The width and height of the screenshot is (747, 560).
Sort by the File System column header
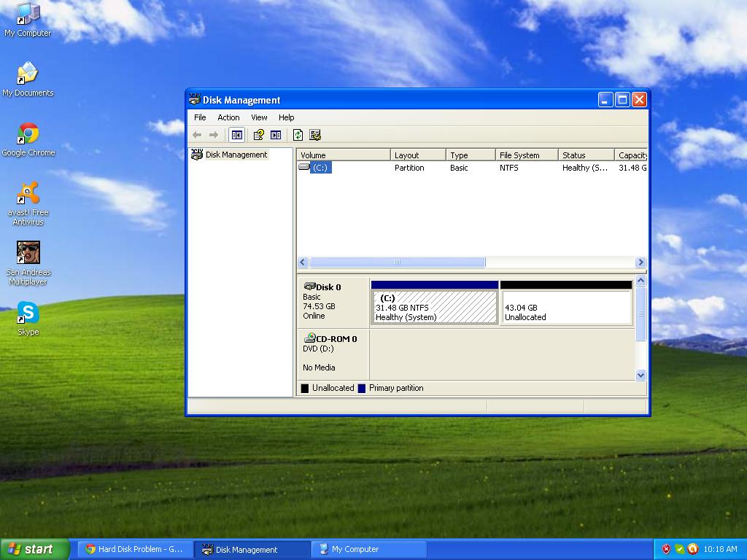[x=526, y=155]
